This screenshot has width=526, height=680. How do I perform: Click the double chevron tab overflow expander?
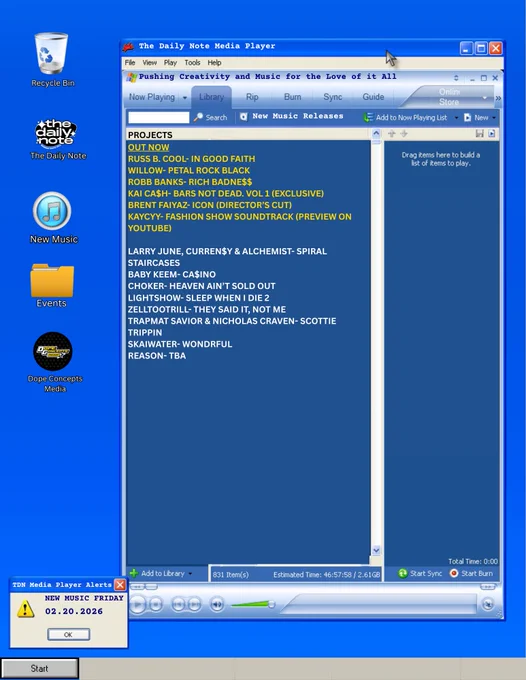pyautogui.click(x=498, y=98)
